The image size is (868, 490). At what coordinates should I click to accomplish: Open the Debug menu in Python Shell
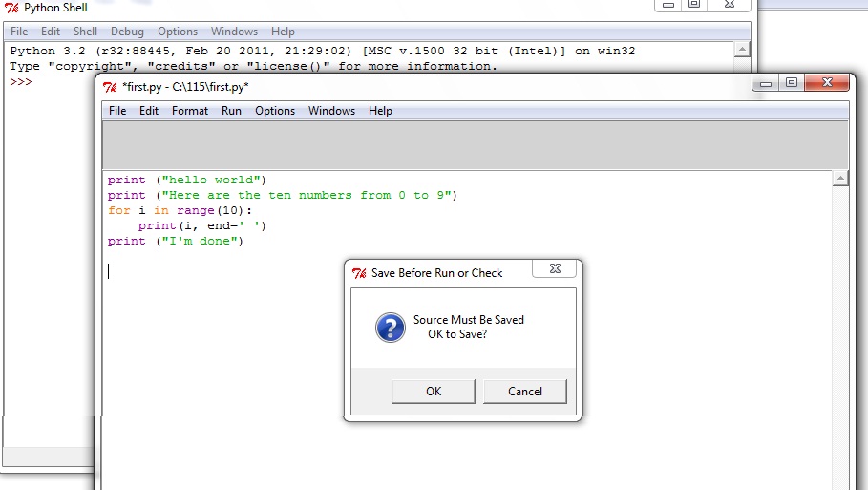pyautogui.click(x=127, y=32)
